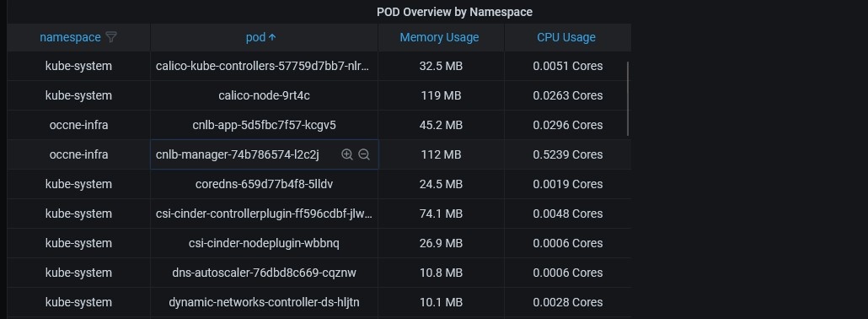Sort by Memory Usage column header
The width and height of the screenshot is (868, 319).
point(440,37)
